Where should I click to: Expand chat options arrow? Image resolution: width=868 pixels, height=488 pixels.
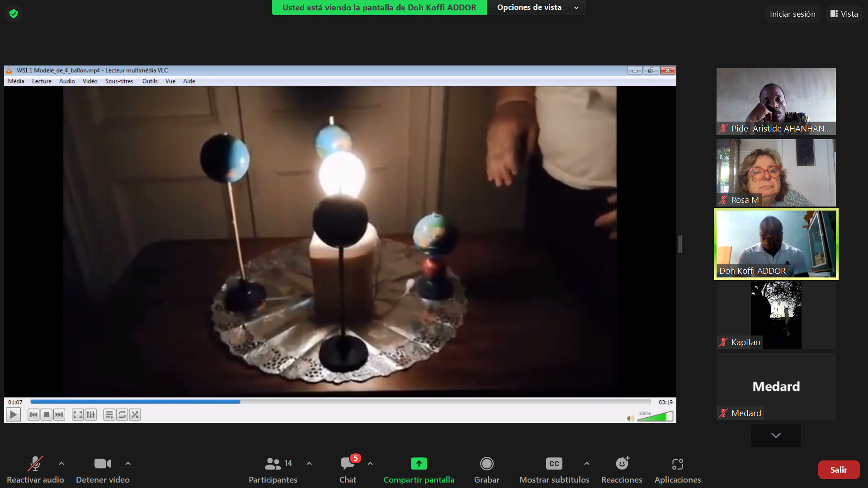pos(370,464)
